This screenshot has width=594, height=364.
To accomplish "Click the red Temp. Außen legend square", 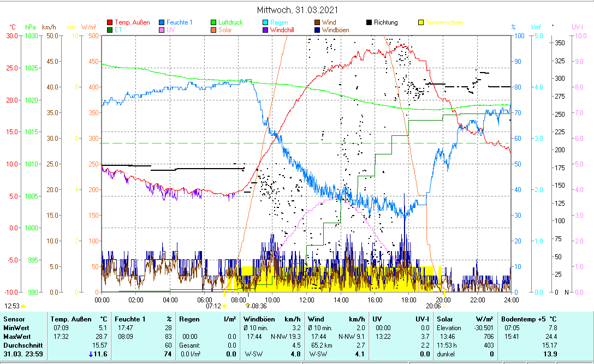I will pos(110,23).
